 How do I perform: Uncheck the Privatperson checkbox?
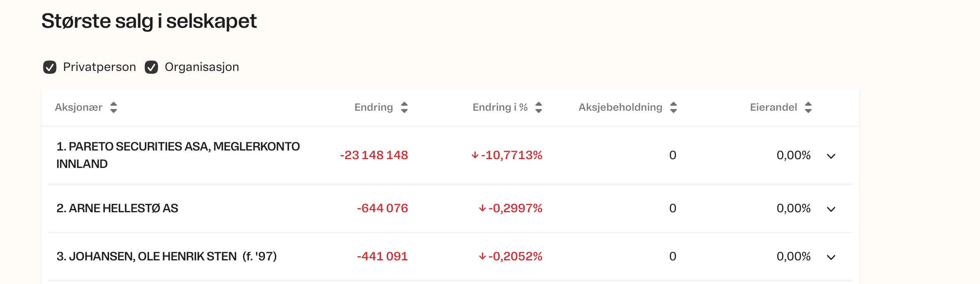pyautogui.click(x=50, y=67)
